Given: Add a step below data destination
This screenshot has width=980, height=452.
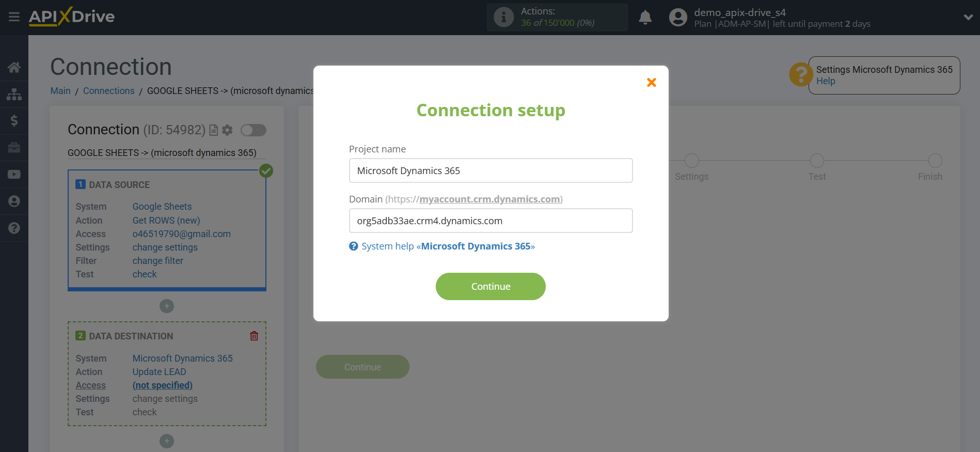Looking at the screenshot, I should [167, 441].
